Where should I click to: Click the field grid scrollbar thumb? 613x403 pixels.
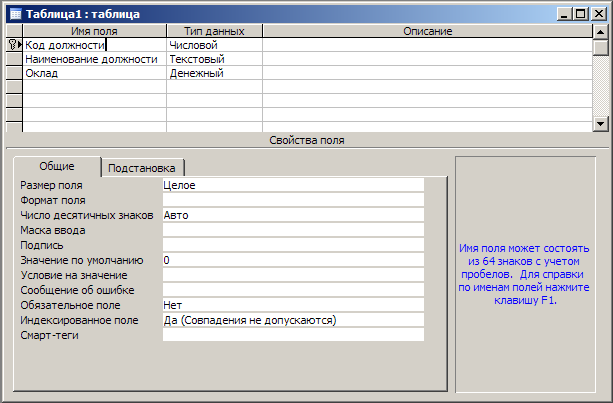pyautogui.click(x=600, y=48)
